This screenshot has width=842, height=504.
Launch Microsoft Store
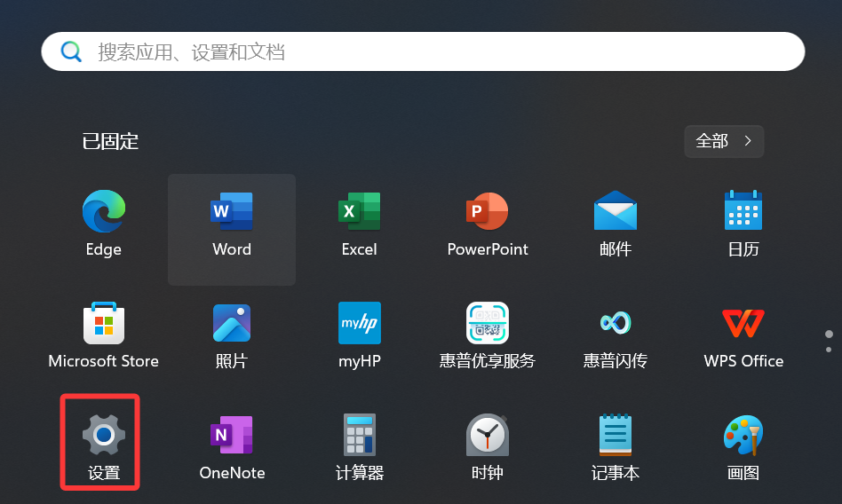104,336
